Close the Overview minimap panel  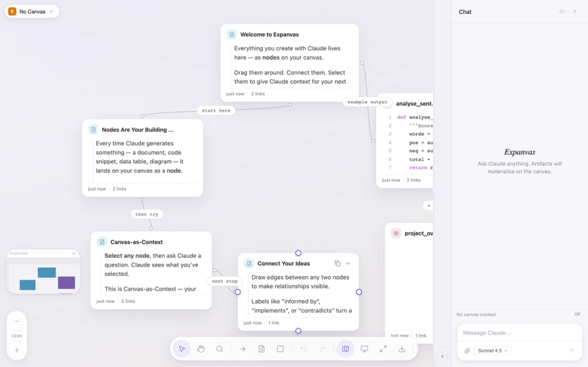[74, 253]
